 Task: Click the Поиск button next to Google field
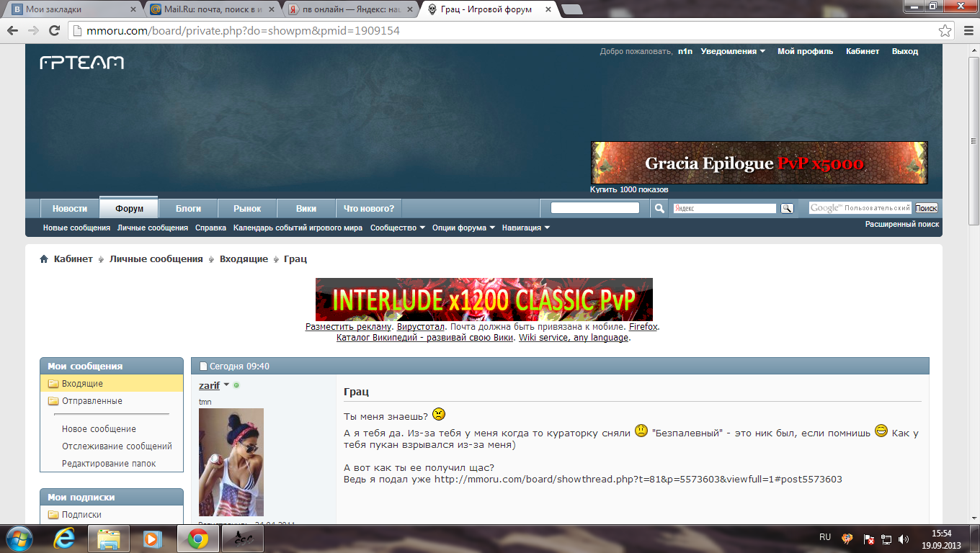(x=926, y=208)
